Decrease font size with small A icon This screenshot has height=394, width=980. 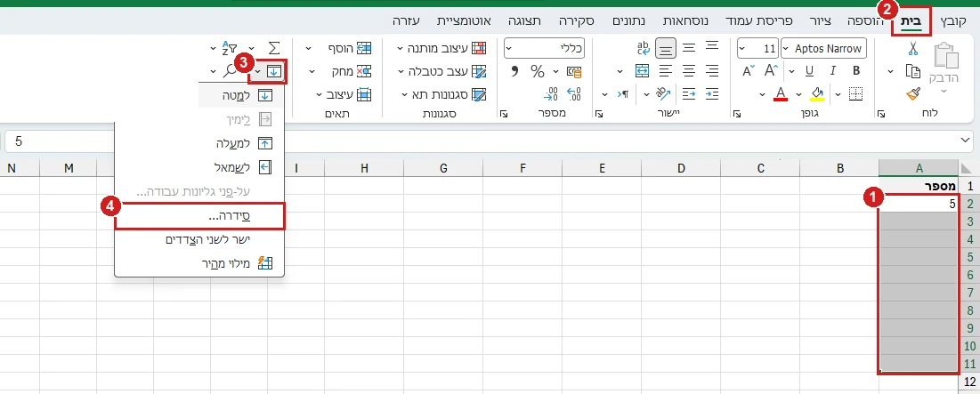[749, 70]
